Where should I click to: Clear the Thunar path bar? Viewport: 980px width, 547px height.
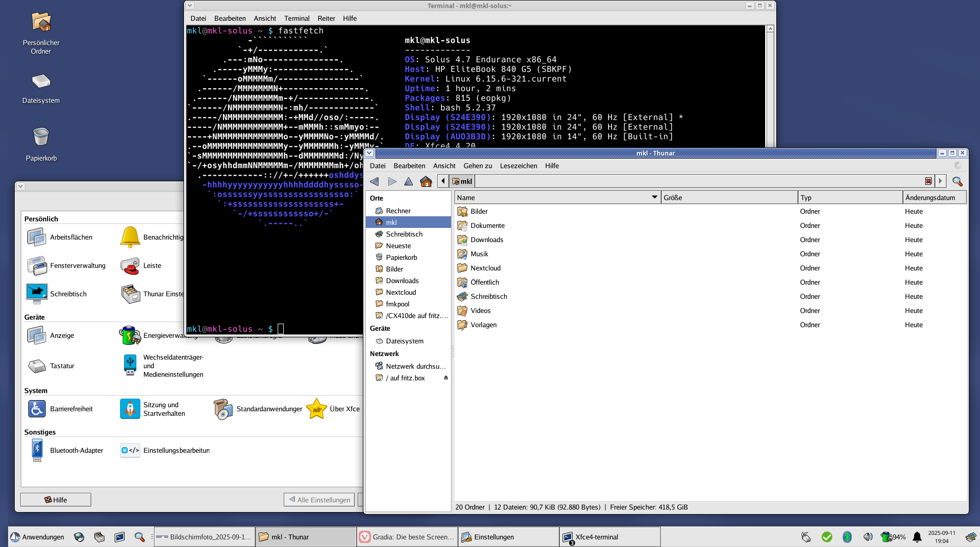tap(928, 181)
